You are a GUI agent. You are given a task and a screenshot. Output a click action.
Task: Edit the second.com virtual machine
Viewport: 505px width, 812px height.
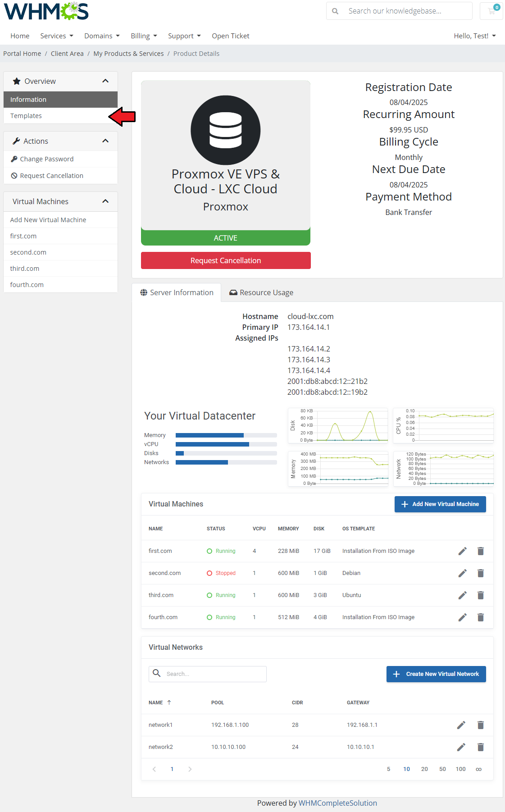[x=462, y=573]
